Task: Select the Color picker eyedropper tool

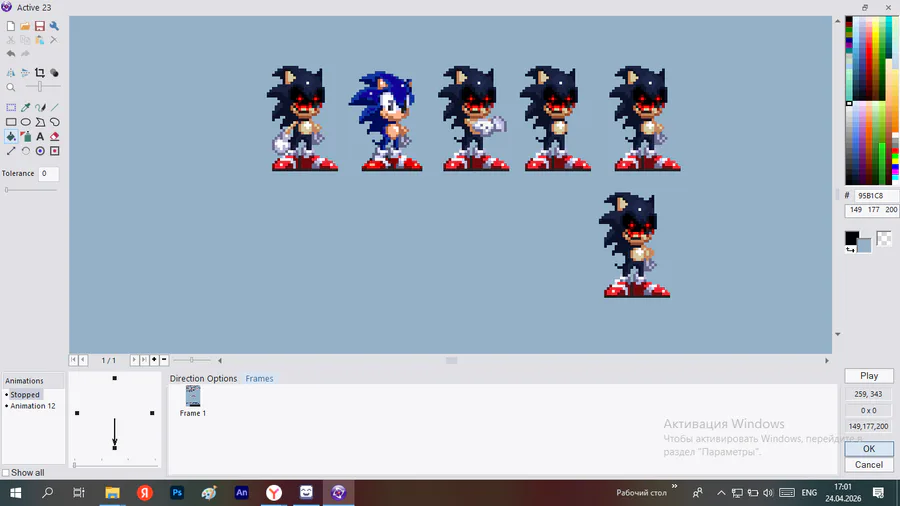Action: point(25,107)
